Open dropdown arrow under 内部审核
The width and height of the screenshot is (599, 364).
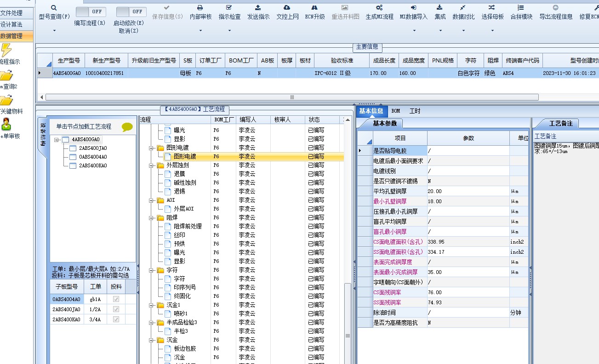(200, 31)
